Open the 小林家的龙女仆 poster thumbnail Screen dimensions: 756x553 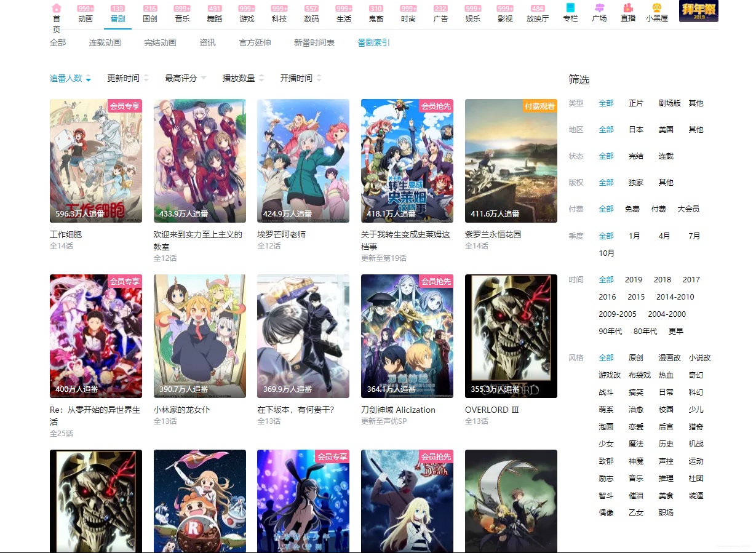[200, 336]
